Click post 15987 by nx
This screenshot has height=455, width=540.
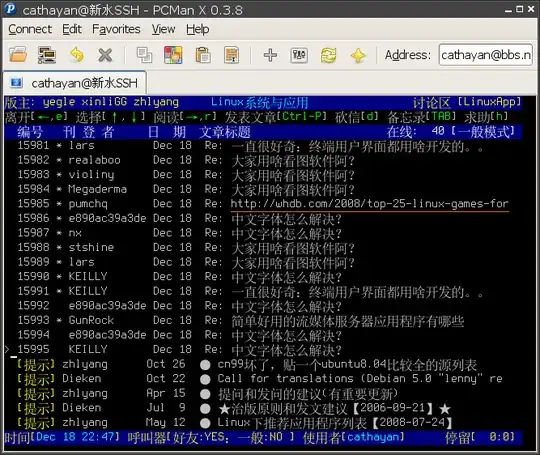pyautogui.click(x=263, y=233)
